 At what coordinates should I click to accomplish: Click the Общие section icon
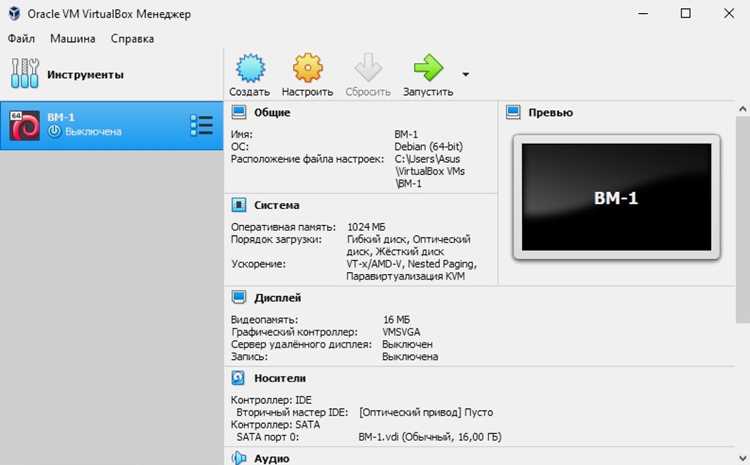pos(239,112)
